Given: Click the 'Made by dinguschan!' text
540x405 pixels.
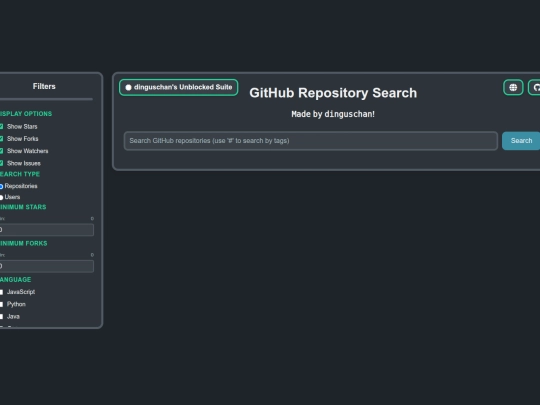Looking at the screenshot, I should coord(333,114).
